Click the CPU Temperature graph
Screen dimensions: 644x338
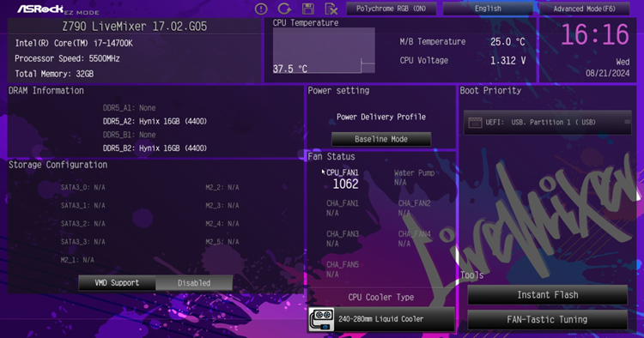324,51
